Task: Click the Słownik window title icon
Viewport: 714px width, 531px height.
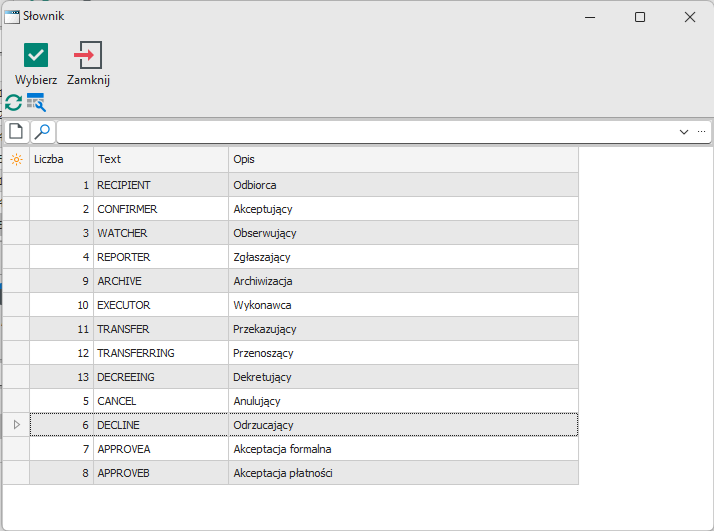Action: point(11,17)
